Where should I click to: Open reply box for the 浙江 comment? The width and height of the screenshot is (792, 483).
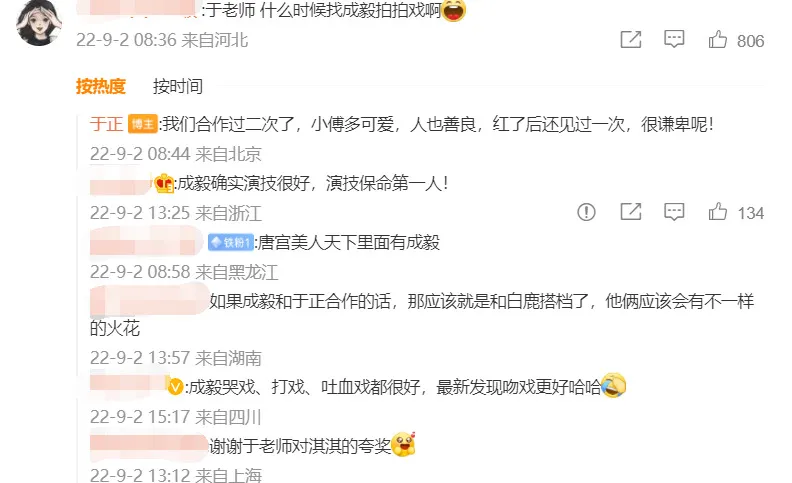pyautogui.click(x=674, y=212)
